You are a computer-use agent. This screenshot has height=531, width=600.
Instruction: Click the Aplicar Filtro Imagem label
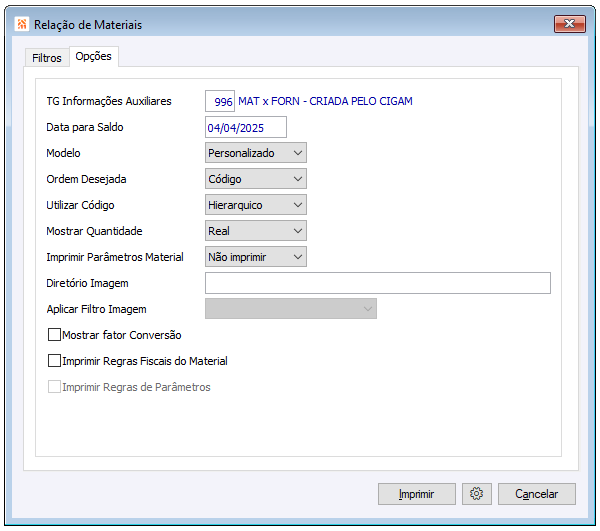point(96,309)
